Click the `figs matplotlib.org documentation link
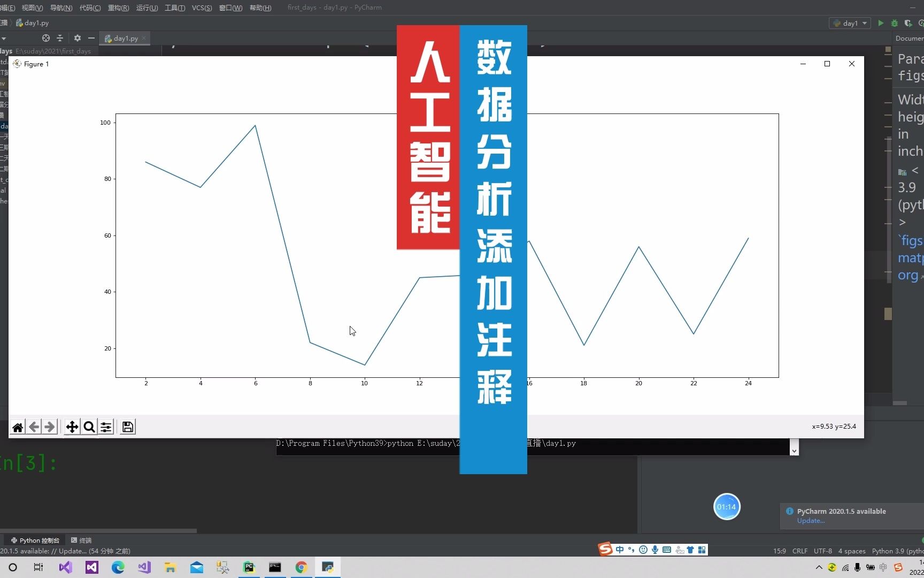 (x=911, y=257)
